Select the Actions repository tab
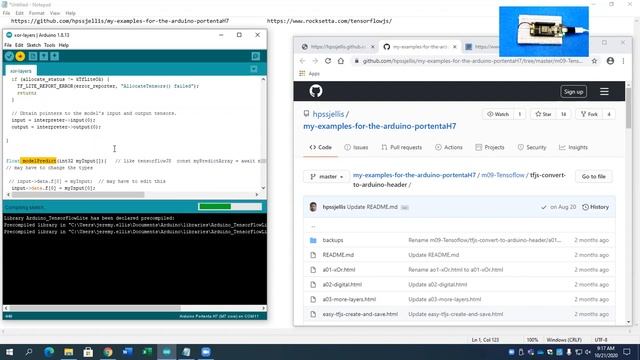The height and width of the screenshot is (360, 640). pyautogui.click(x=449, y=147)
